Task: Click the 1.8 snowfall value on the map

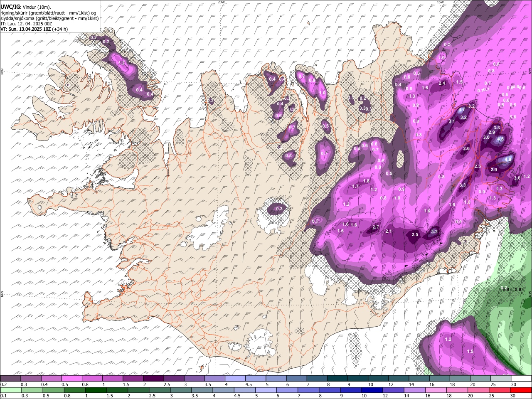Action: point(366,181)
